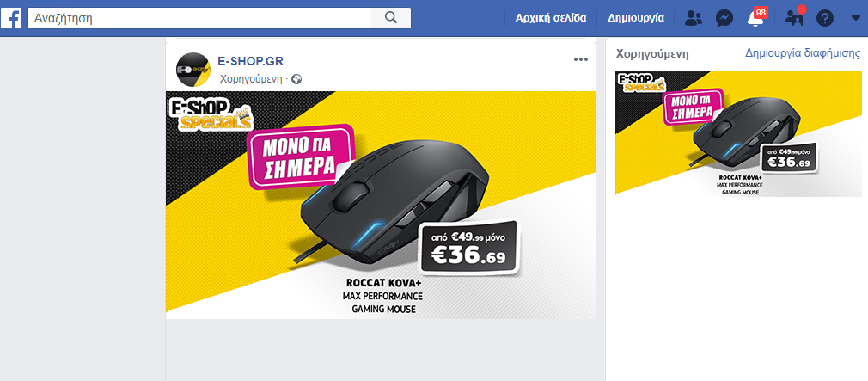Go to Αρχική σελίδα
The image size is (868, 381).
pyautogui.click(x=551, y=18)
